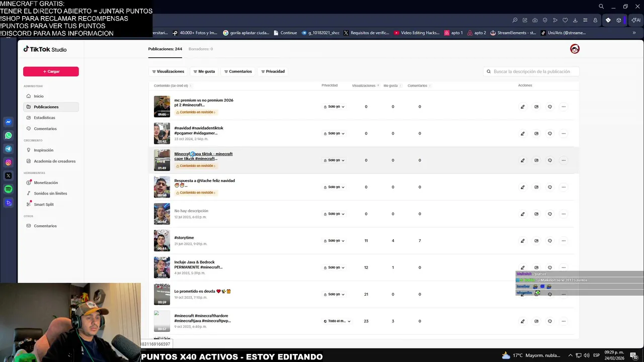
Task: Click the TikTok Studio logo
Action: pos(45,49)
